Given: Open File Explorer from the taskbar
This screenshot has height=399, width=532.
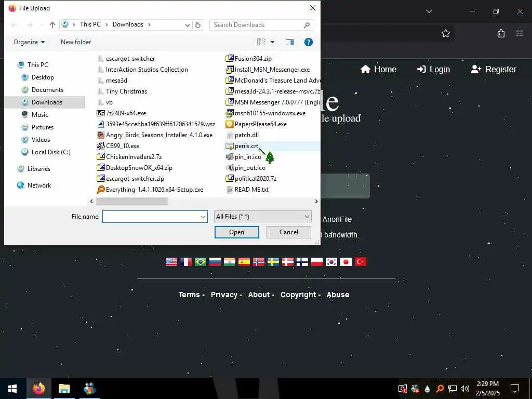Looking at the screenshot, I should pos(64,389).
